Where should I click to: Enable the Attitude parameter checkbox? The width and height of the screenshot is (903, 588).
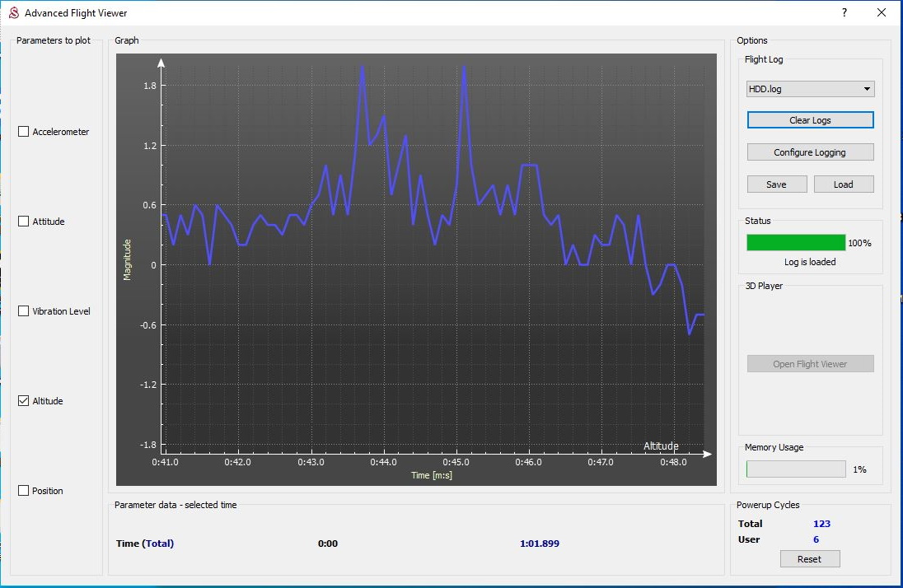click(x=24, y=222)
